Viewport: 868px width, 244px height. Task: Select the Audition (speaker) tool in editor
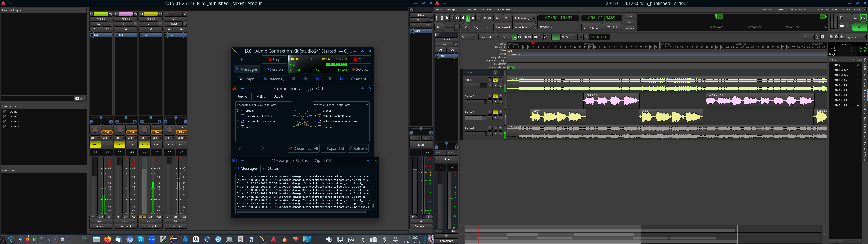[530, 37]
